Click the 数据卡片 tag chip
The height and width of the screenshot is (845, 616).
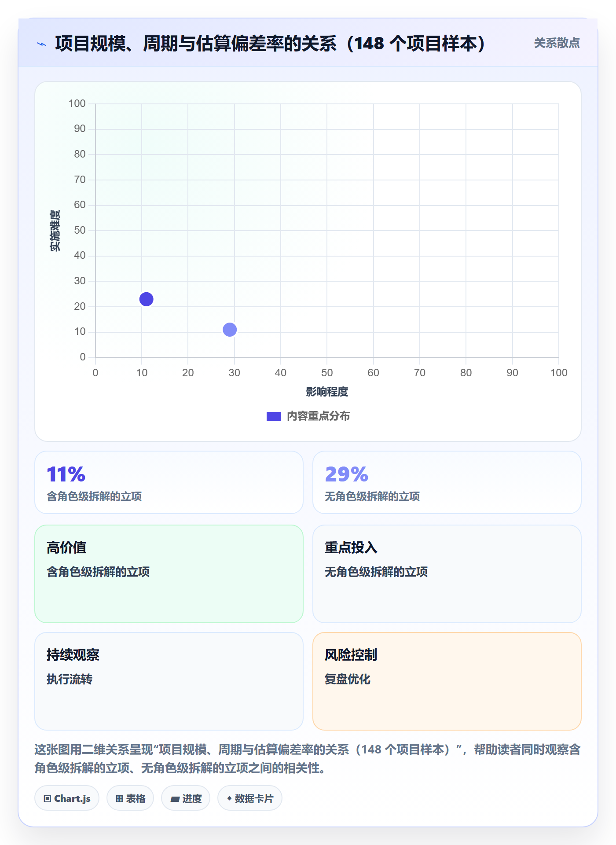[x=250, y=798]
